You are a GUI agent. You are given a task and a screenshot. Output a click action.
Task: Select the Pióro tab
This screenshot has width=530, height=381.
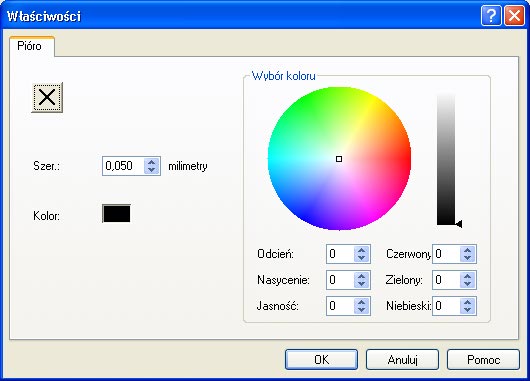30,46
